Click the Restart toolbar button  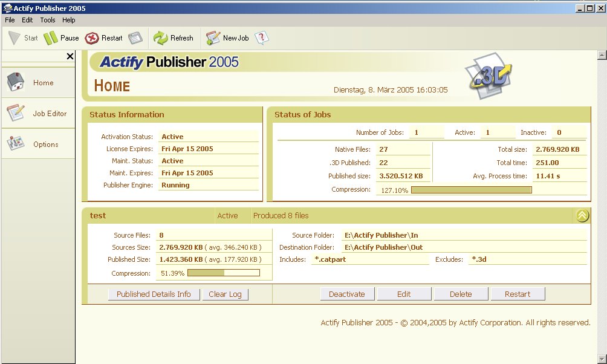click(x=104, y=38)
